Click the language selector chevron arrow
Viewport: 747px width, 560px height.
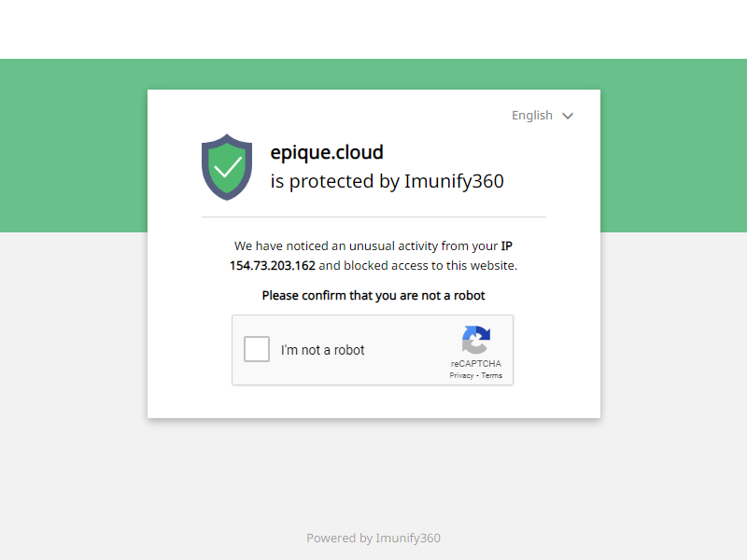pyautogui.click(x=568, y=116)
